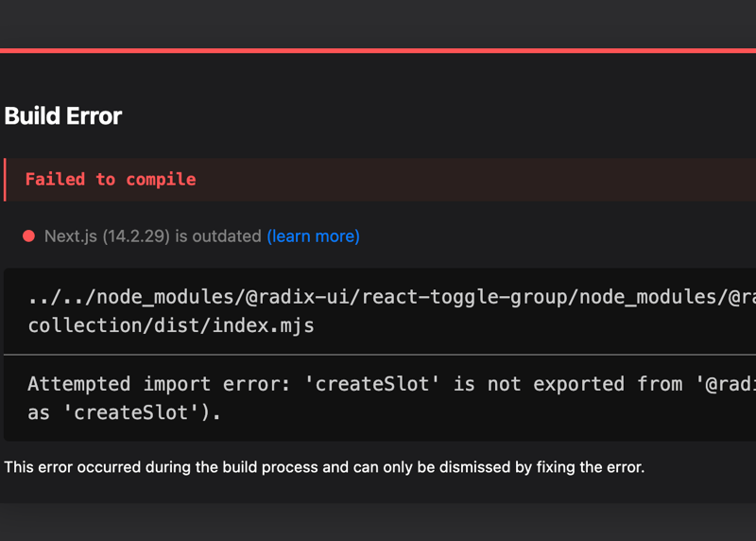This screenshot has height=541, width=756.
Task: Select the 'This error occurred during the build process' note
Action: [324, 467]
